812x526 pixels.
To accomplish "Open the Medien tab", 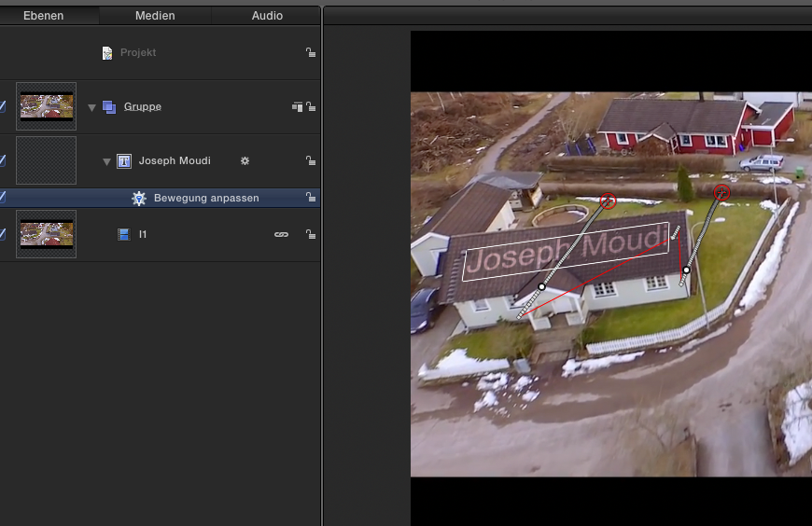I will pos(155,16).
